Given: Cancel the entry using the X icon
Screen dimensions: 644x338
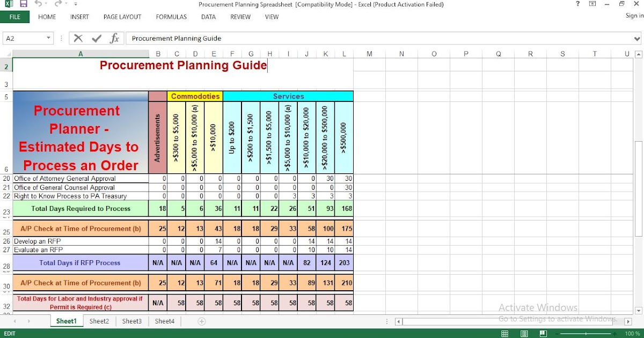Looking at the screenshot, I should [78, 38].
